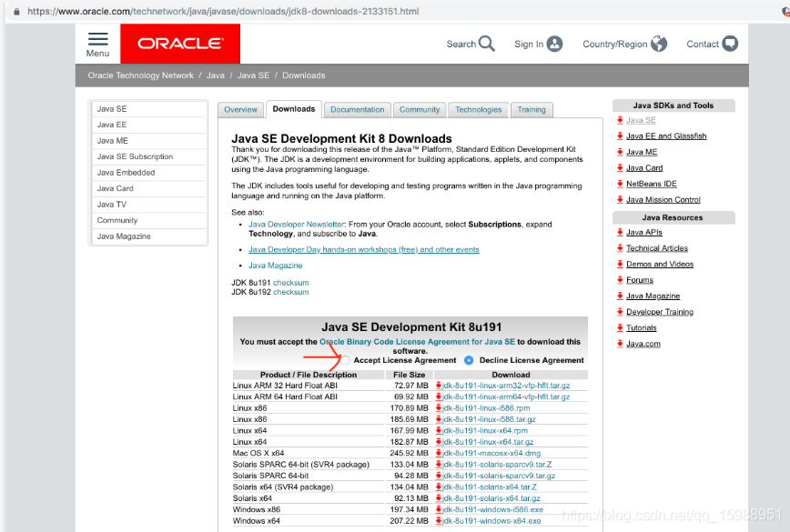Image resolution: width=790 pixels, height=532 pixels.
Task: Click download arrow icon beside Java APIs
Action: [620, 232]
